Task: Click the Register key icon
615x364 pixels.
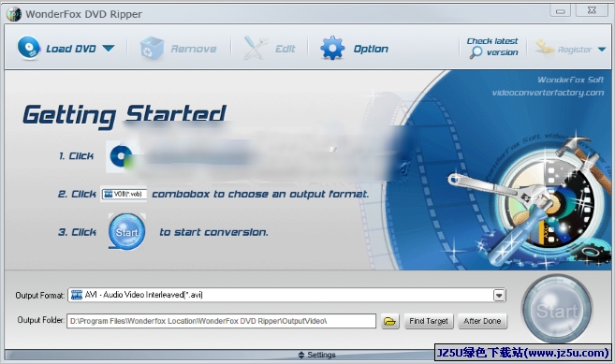Action: [x=545, y=49]
